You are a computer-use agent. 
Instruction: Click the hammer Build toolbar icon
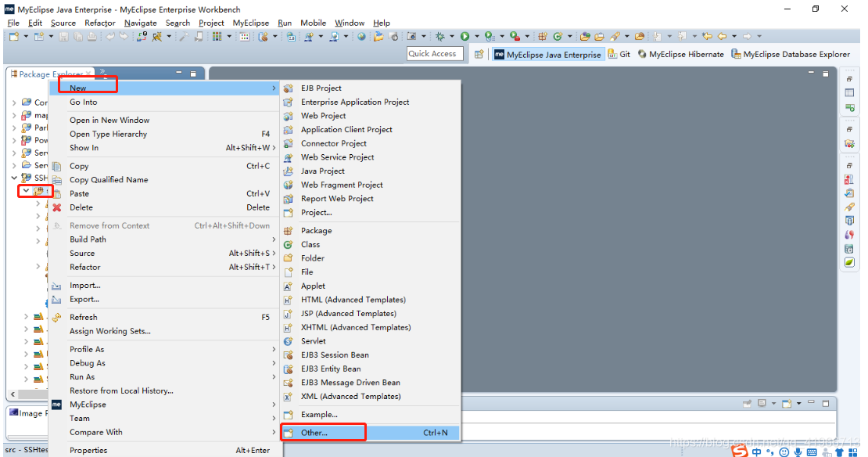click(184, 37)
